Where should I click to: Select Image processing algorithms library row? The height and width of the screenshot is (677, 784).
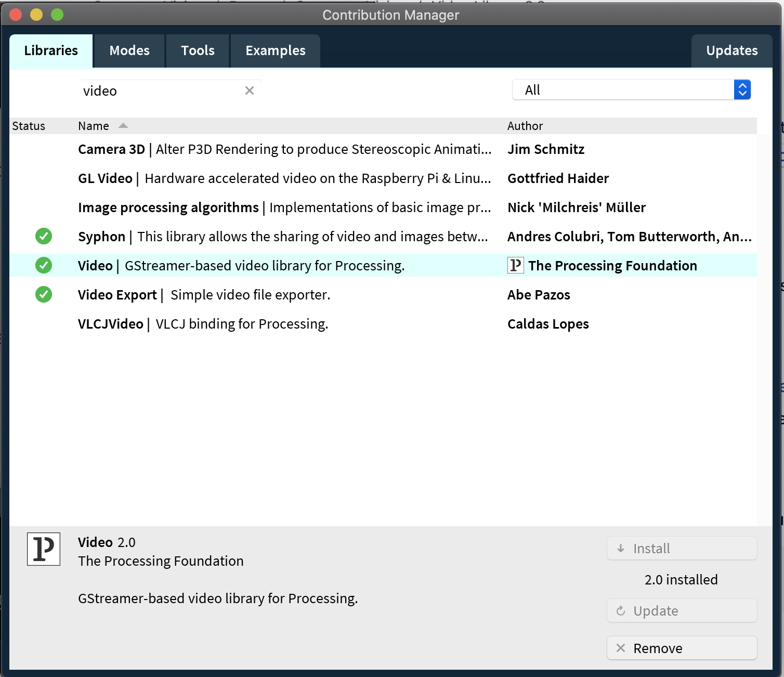383,207
